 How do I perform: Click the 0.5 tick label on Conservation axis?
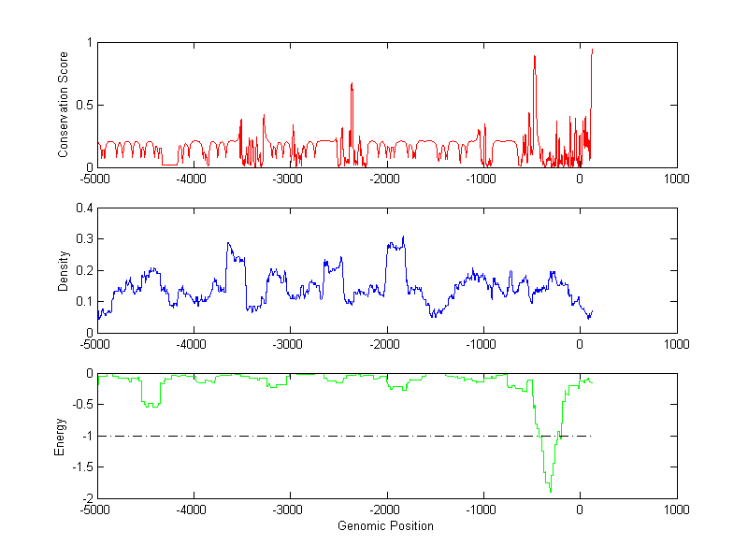(x=83, y=105)
